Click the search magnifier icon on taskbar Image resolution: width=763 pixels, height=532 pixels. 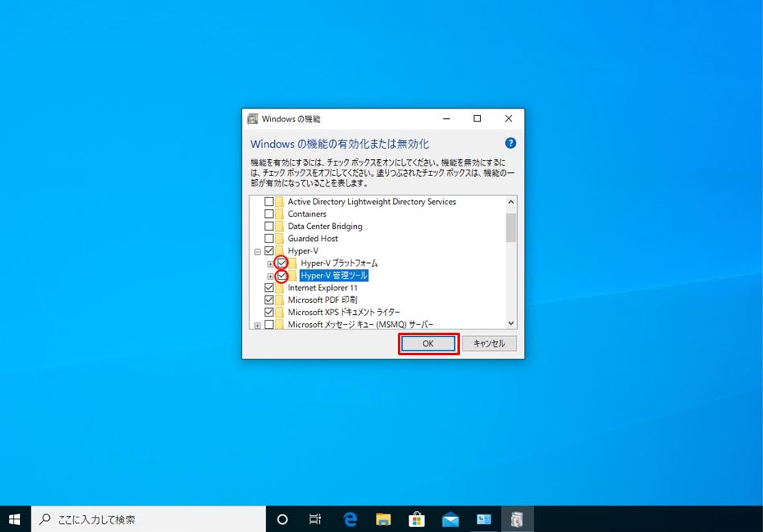(x=45, y=519)
